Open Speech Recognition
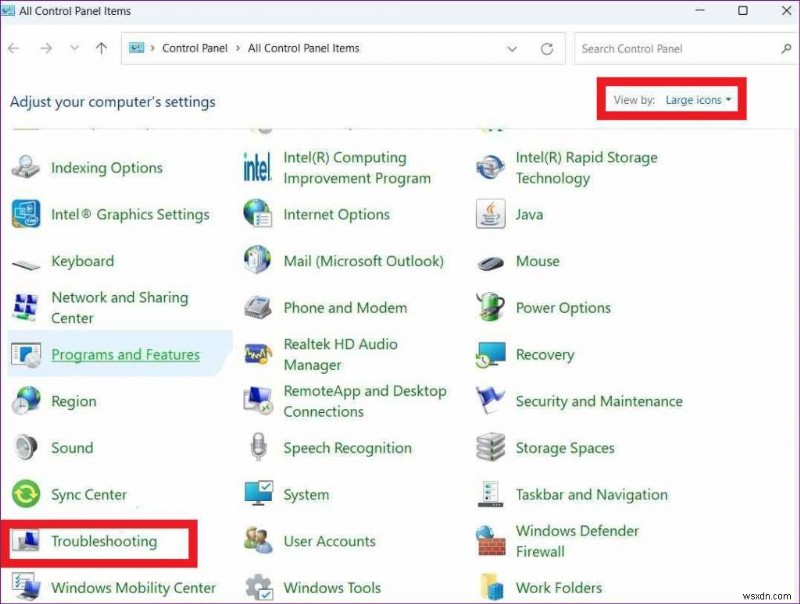Screen dimensions: 800x604 tap(347, 448)
